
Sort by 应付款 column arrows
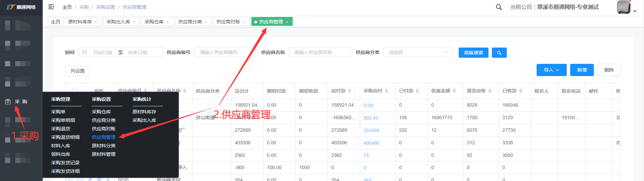click(350, 91)
